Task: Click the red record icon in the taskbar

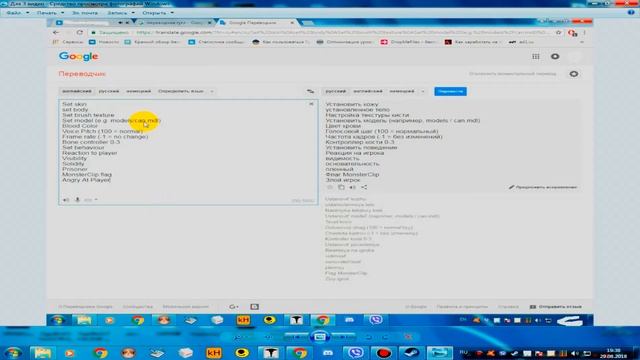Action: (x=384, y=353)
